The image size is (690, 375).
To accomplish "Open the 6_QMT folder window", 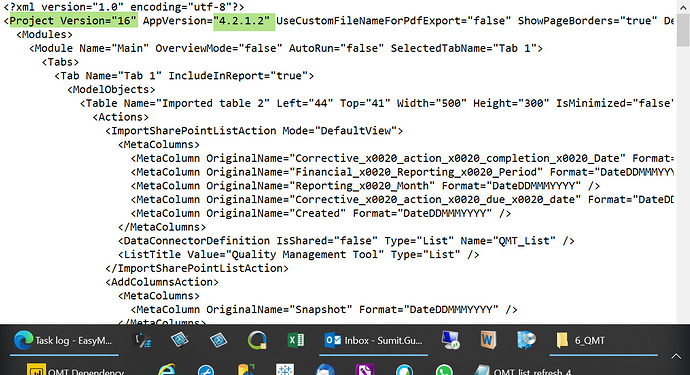I will (x=603, y=341).
